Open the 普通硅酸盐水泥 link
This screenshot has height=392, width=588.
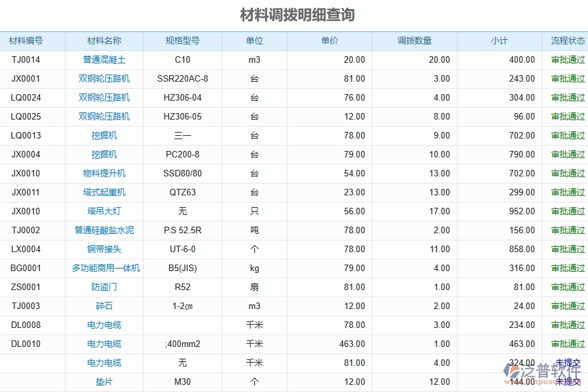pos(103,230)
